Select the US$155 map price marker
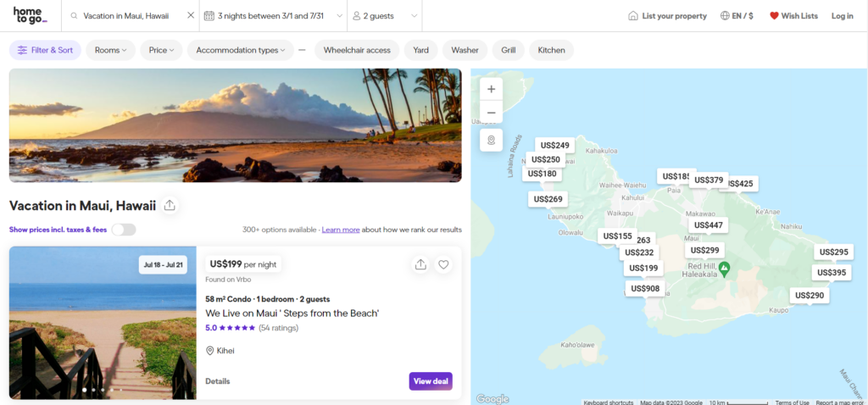The image size is (868, 405). pyautogui.click(x=617, y=236)
